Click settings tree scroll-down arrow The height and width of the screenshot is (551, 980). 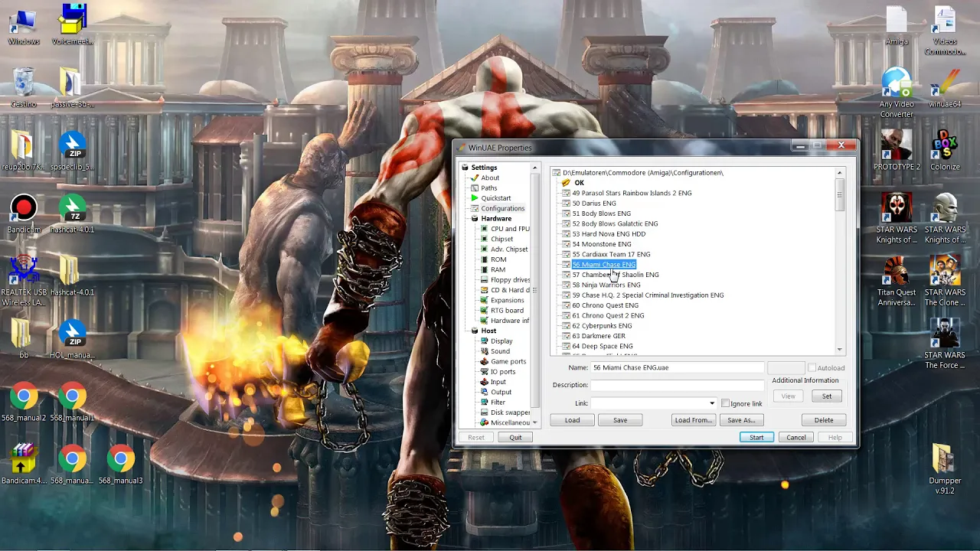click(534, 422)
